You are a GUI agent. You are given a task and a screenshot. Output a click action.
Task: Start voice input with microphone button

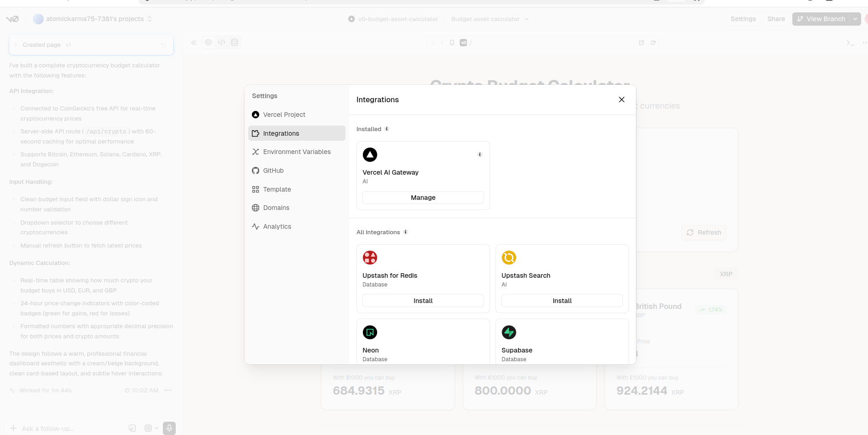tap(169, 428)
